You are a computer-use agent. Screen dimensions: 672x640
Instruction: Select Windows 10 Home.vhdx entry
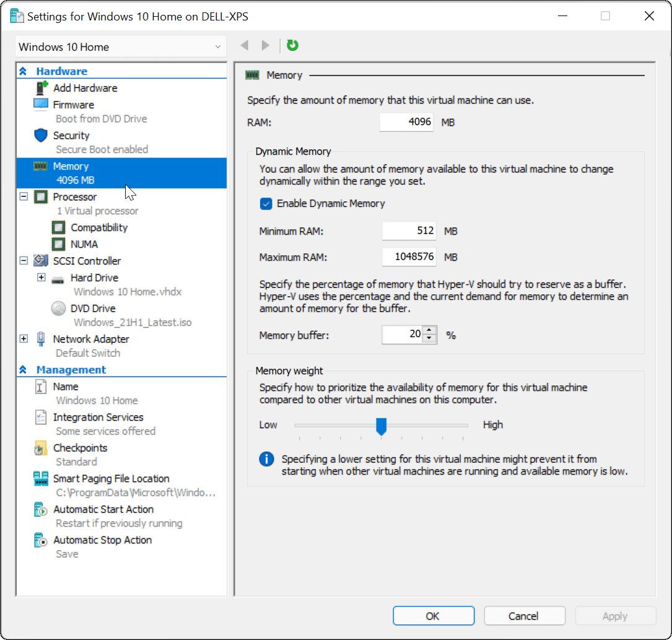(128, 292)
